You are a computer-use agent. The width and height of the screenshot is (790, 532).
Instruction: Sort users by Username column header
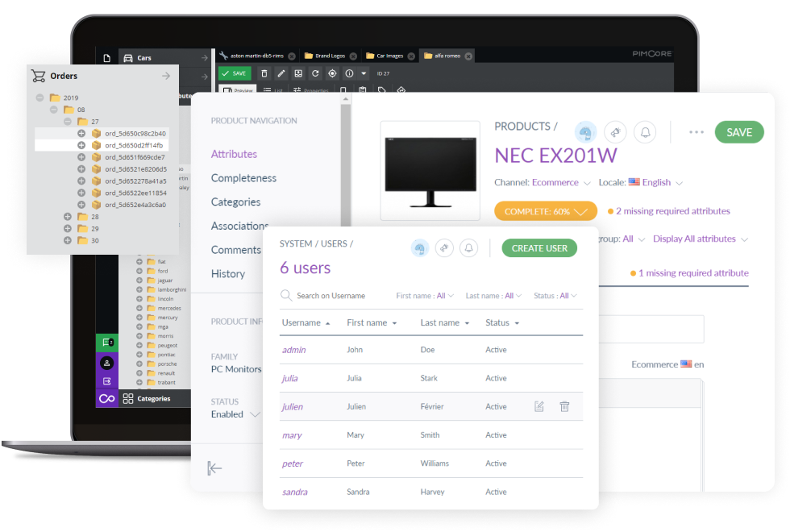click(306, 322)
